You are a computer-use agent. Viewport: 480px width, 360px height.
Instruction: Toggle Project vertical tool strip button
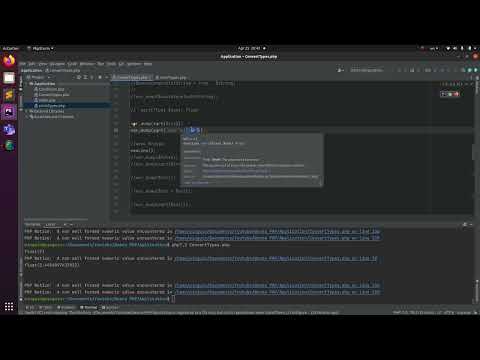[21, 83]
